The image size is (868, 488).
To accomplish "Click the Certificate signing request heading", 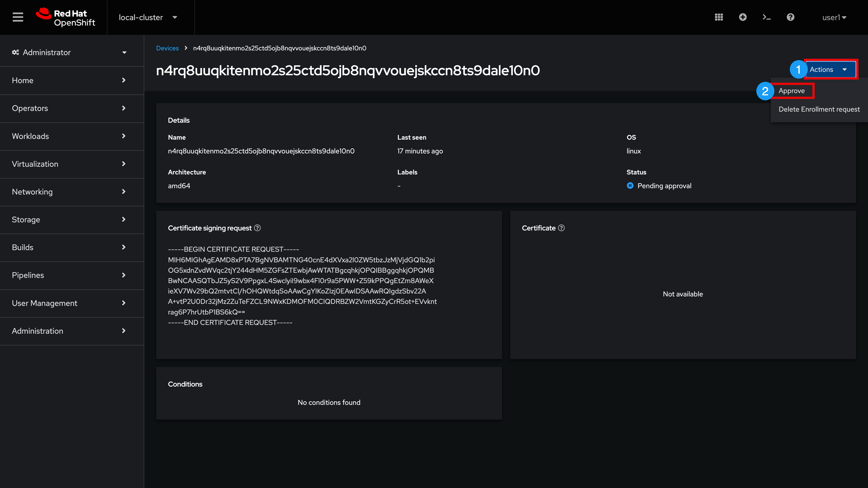I will click(210, 228).
